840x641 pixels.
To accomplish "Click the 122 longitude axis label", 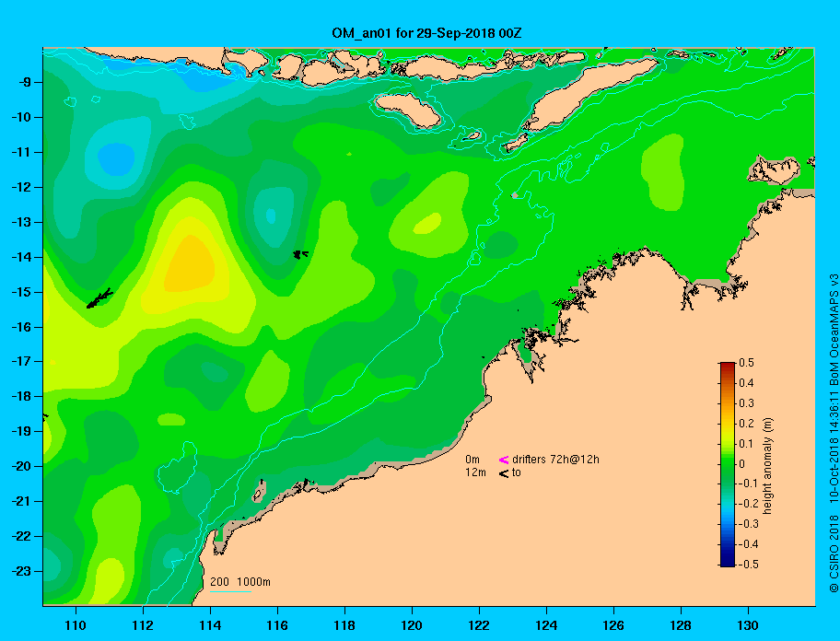I will (x=479, y=625).
